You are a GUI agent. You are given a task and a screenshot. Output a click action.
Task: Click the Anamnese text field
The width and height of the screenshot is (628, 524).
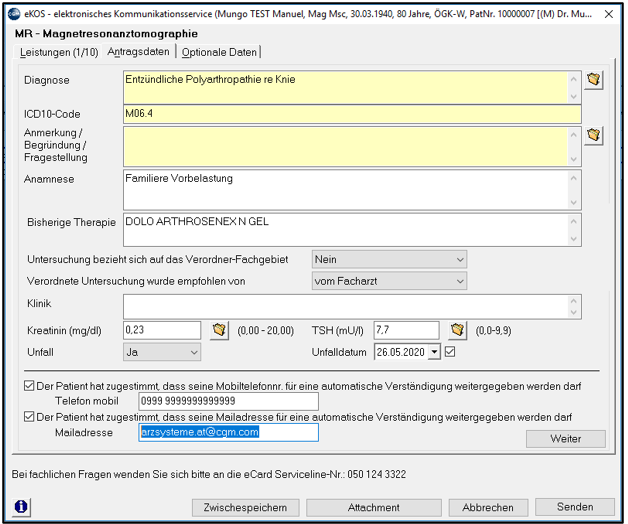point(346,190)
